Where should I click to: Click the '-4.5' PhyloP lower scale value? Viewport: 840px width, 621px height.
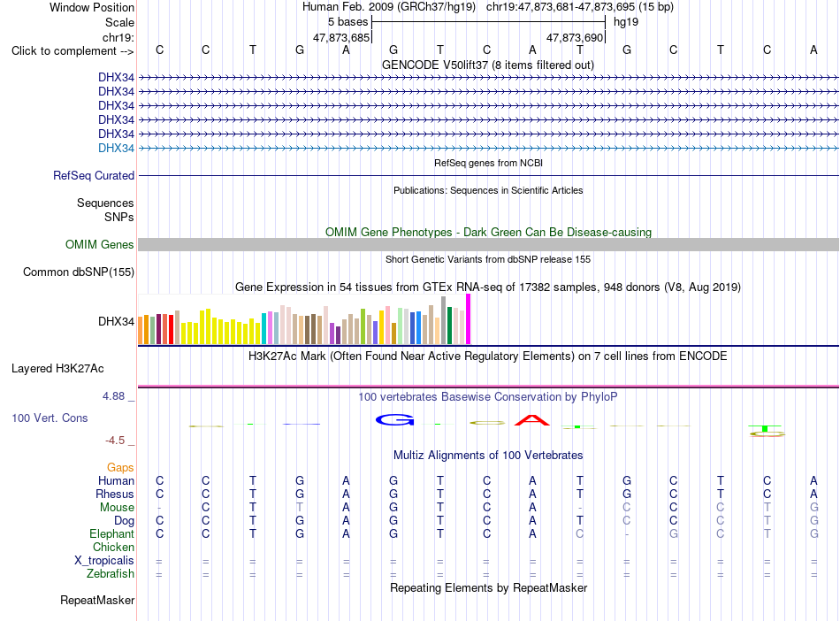[115, 441]
